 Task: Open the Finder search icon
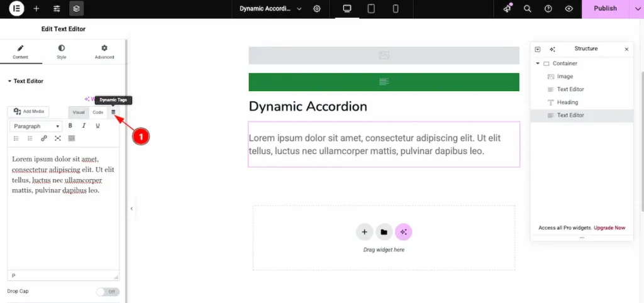pos(528,9)
